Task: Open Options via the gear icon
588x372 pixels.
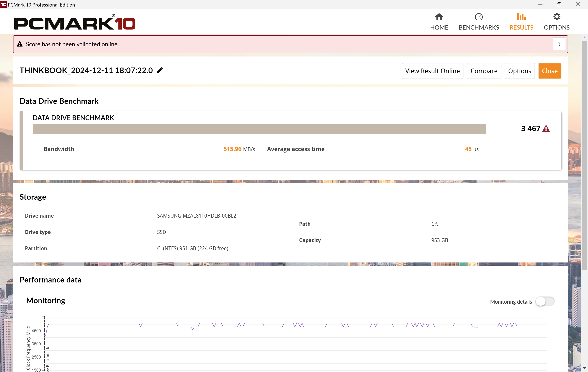Action: pyautogui.click(x=557, y=17)
